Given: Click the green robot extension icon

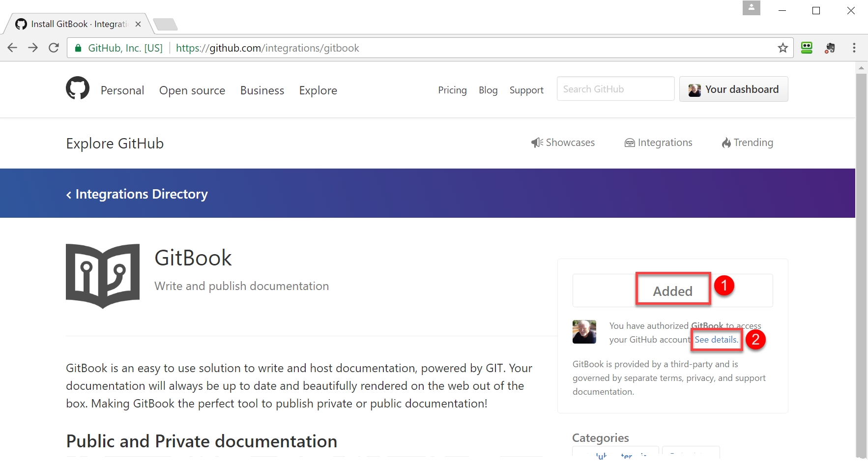Looking at the screenshot, I should pyautogui.click(x=807, y=48).
